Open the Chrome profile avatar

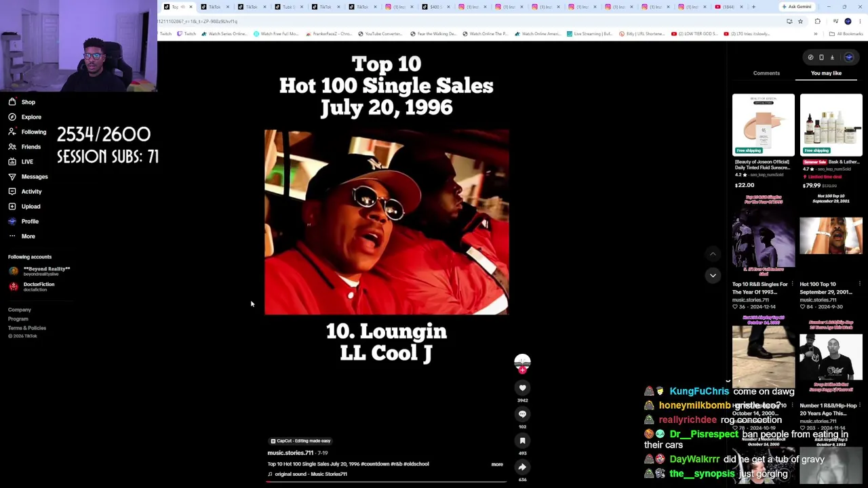pos(848,22)
